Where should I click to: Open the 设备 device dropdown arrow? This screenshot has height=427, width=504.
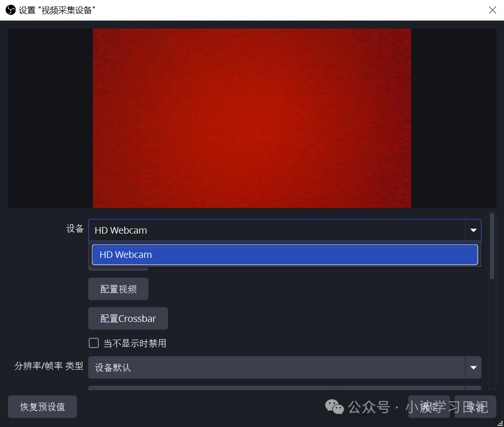pos(474,230)
